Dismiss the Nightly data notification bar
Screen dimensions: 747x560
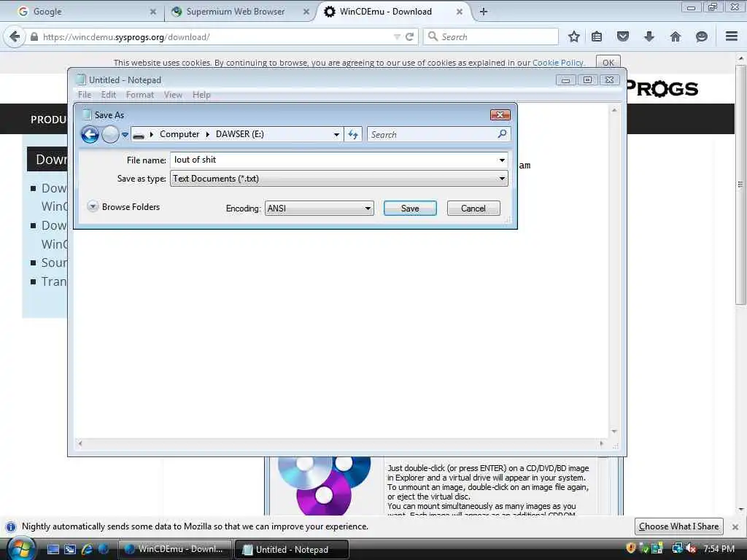(735, 526)
